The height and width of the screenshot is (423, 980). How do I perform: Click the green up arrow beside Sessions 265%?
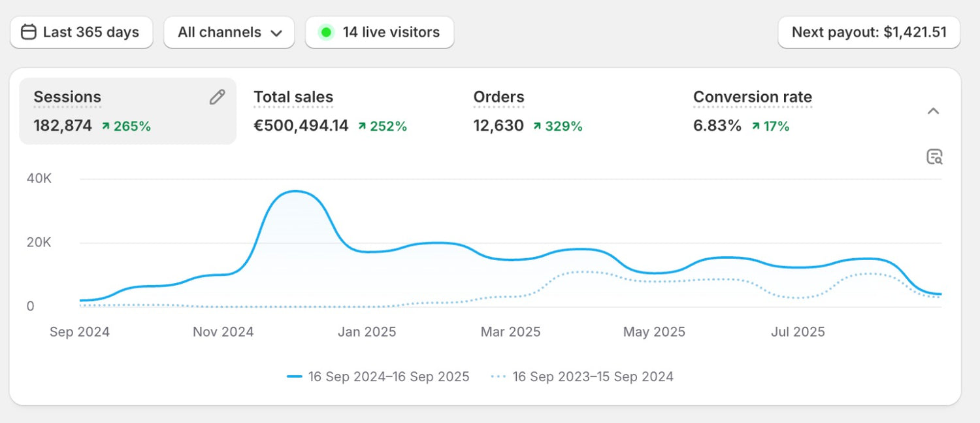click(x=105, y=126)
